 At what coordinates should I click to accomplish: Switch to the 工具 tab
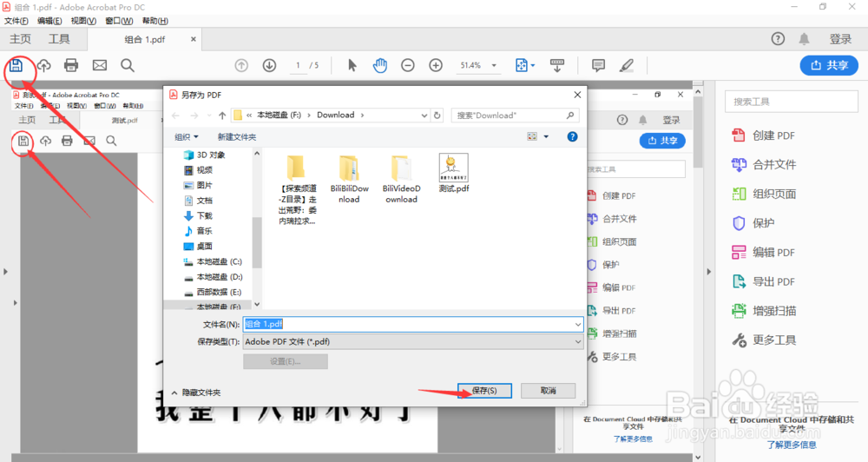click(59, 39)
